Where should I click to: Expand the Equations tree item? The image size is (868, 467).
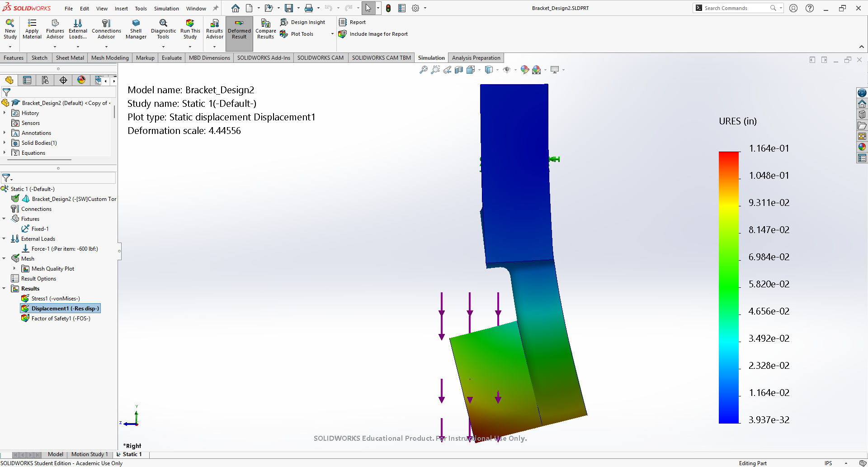click(x=5, y=153)
